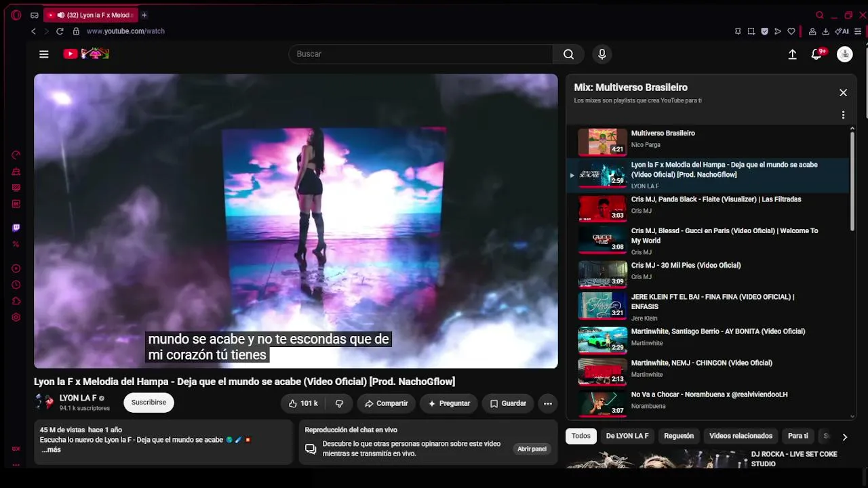Expand the video description with ...más
This screenshot has width=868, height=488.
tap(51, 450)
